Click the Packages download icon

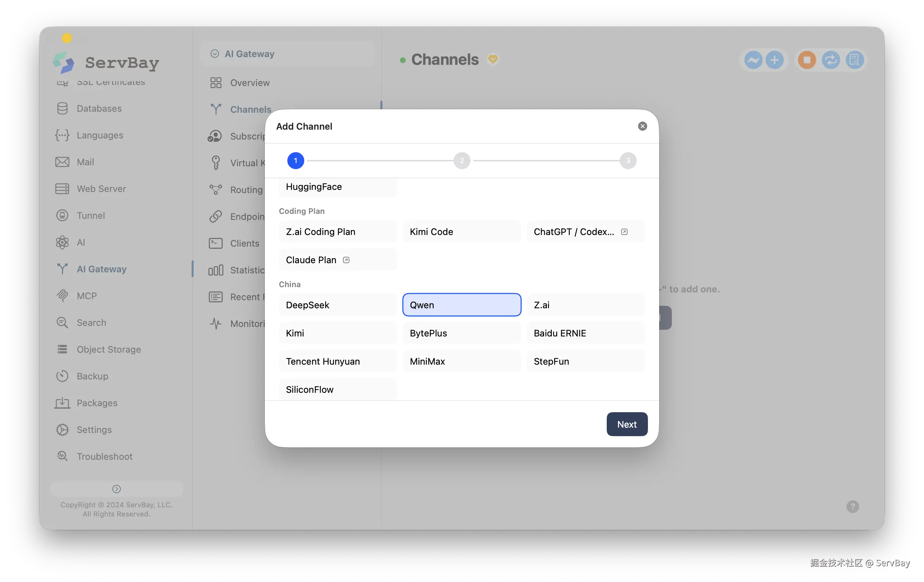pyautogui.click(x=62, y=403)
